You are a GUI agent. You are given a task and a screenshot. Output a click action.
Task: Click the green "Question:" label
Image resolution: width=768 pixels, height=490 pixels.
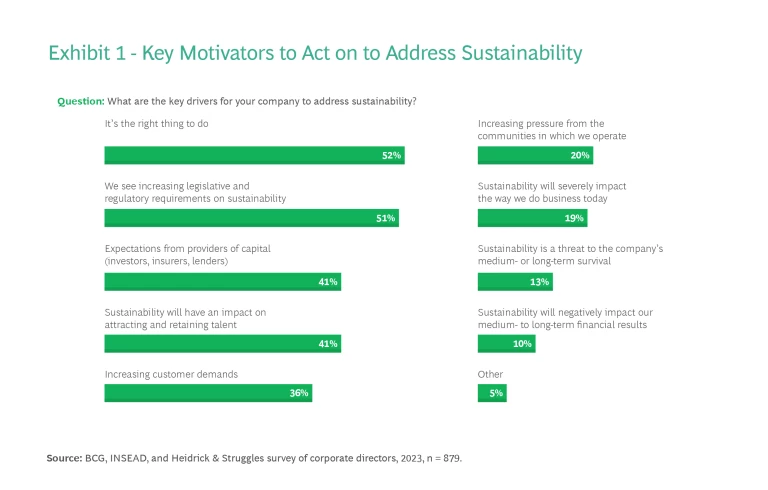pyautogui.click(x=81, y=101)
